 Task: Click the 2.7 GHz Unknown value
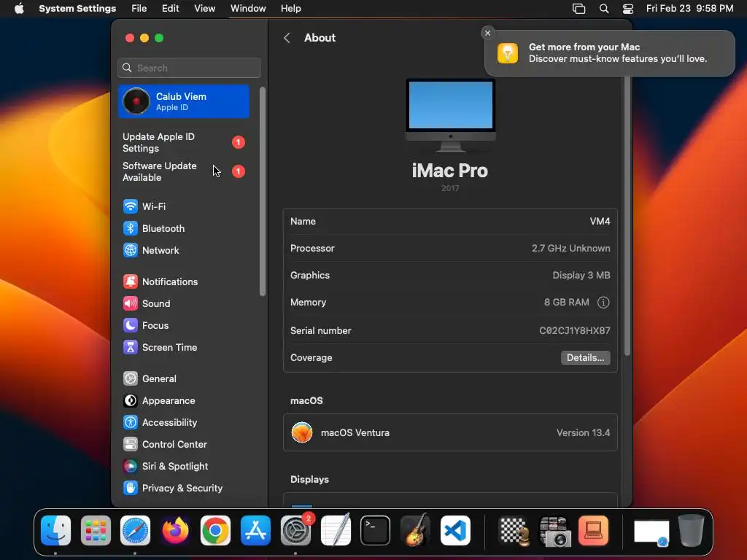pyautogui.click(x=570, y=248)
